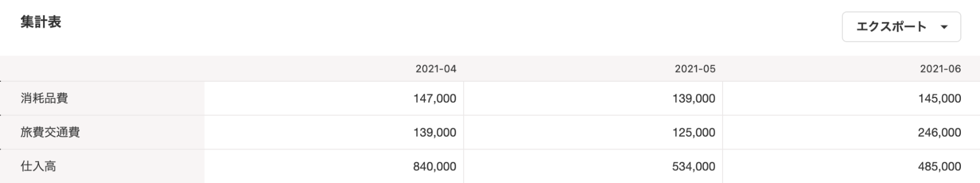
Task: Select 旅費交通費 value 125,000 for 2021-05
Action: [x=694, y=133]
